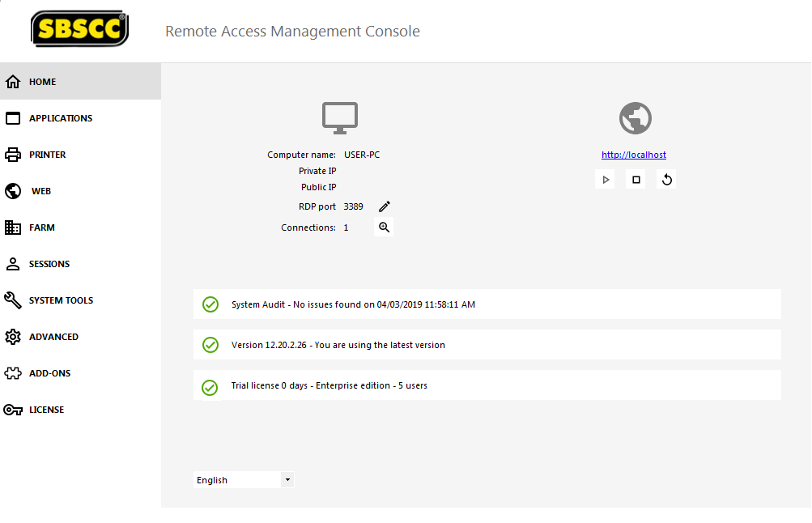
Task: Select Farm in the sidebar
Action: 42,227
